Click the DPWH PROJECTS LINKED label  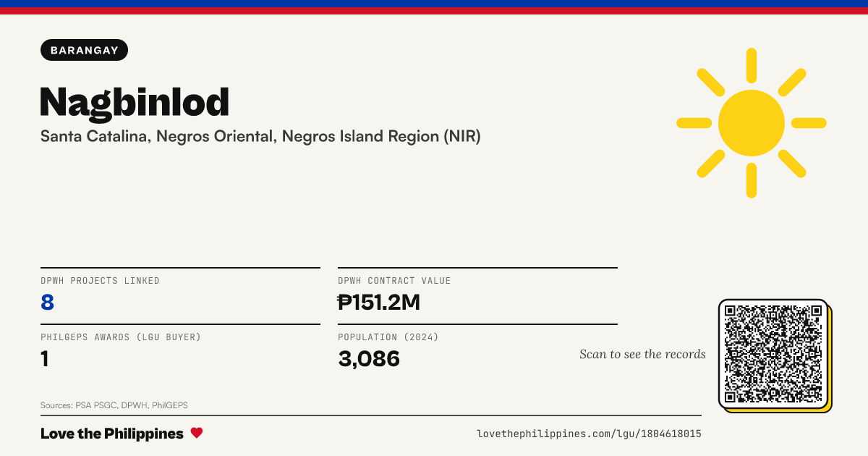[x=100, y=281]
